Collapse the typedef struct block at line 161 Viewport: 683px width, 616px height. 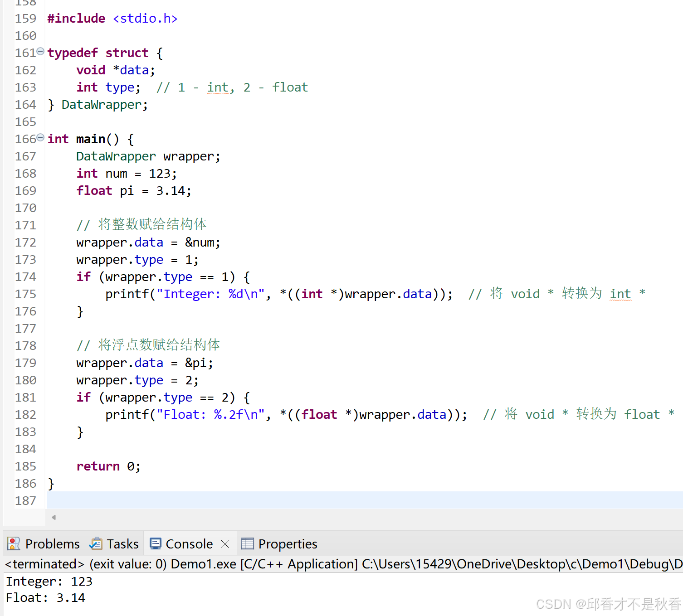[40, 51]
